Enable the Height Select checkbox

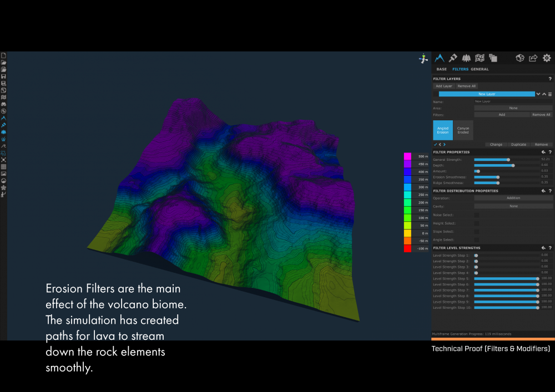tap(476, 223)
